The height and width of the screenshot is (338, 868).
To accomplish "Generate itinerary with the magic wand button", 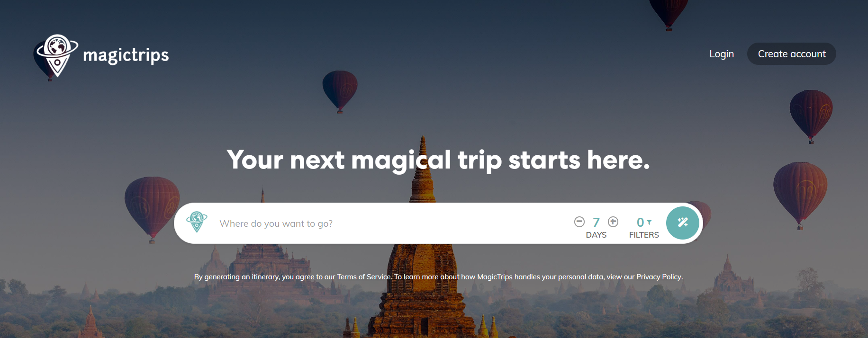I will tap(683, 222).
